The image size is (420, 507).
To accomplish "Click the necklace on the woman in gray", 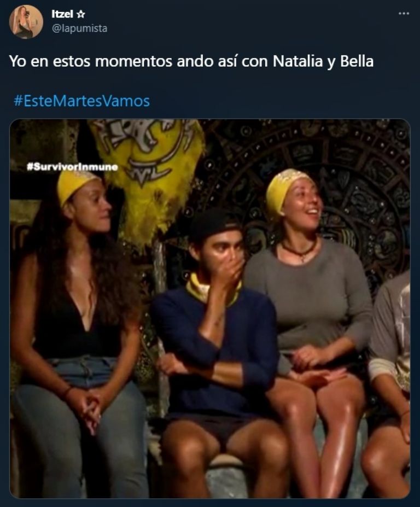I will pos(299,250).
